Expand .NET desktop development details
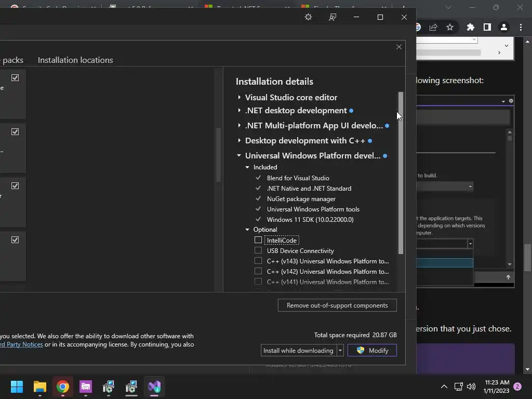Screen dimensions: 532x399 coord(239,111)
